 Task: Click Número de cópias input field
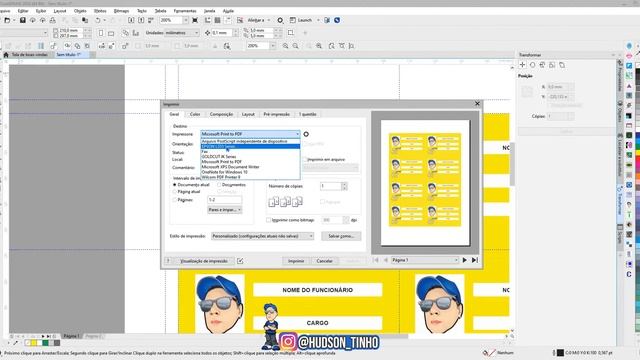point(331,186)
